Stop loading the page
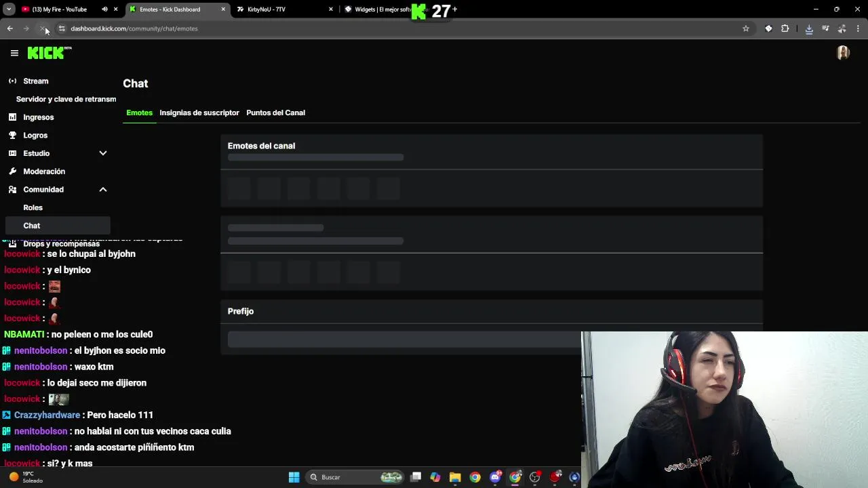This screenshot has height=488, width=868. tap(42, 28)
